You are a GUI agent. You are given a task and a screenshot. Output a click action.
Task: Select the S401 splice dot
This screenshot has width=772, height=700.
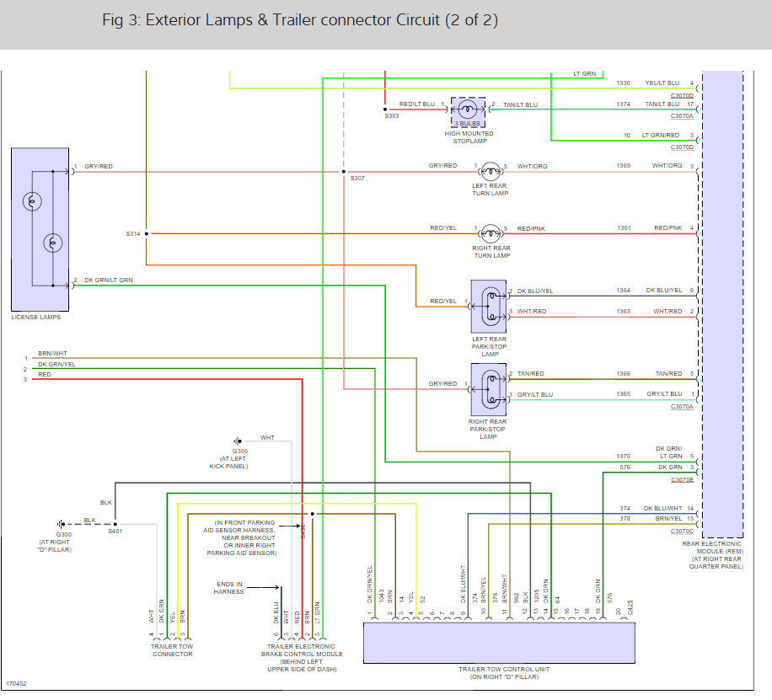[115, 524]
